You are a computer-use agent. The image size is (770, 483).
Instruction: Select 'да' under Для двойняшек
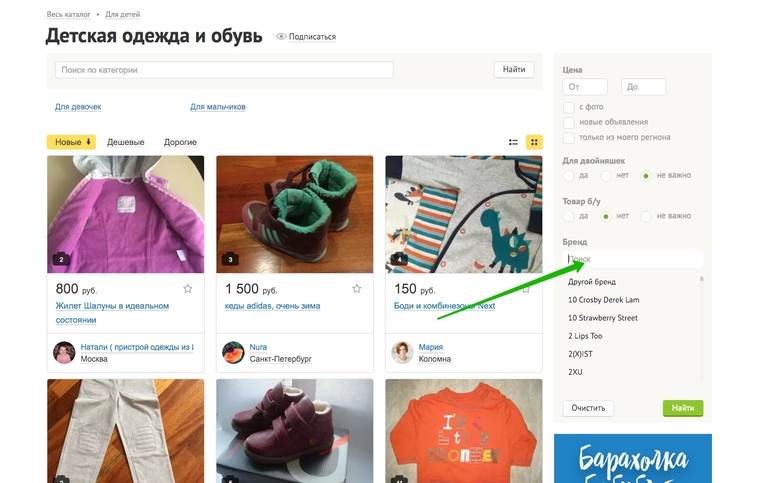tap(569, 175)
